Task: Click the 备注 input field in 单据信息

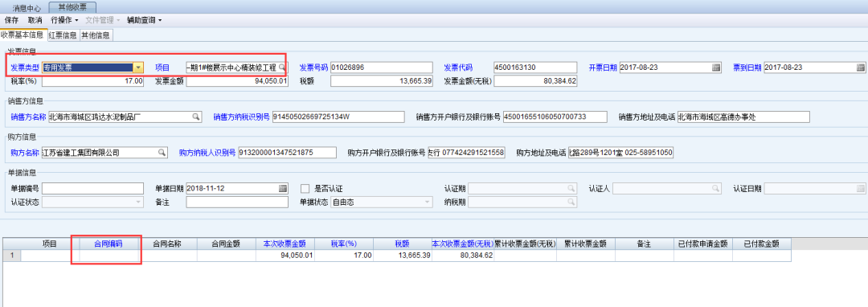Action: [x=237, y=203]
